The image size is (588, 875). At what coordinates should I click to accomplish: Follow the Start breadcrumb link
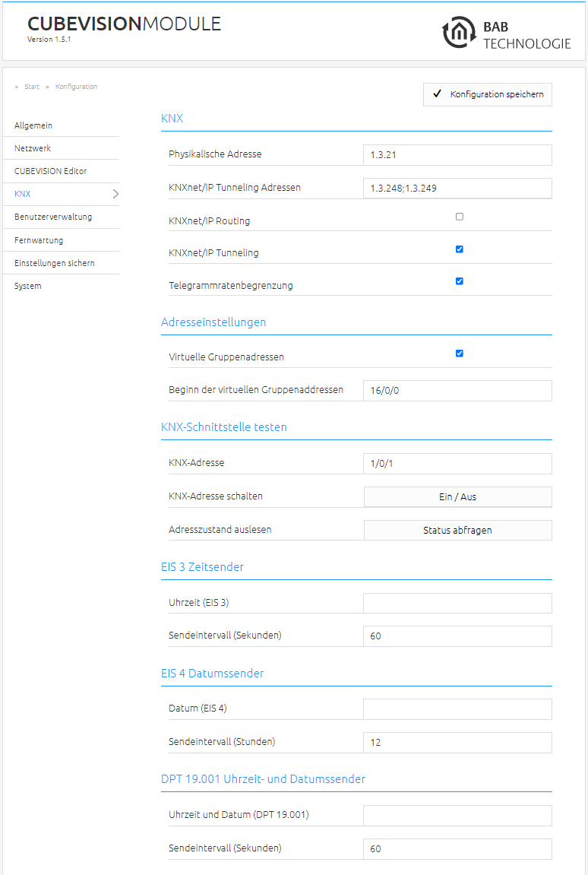32,87
